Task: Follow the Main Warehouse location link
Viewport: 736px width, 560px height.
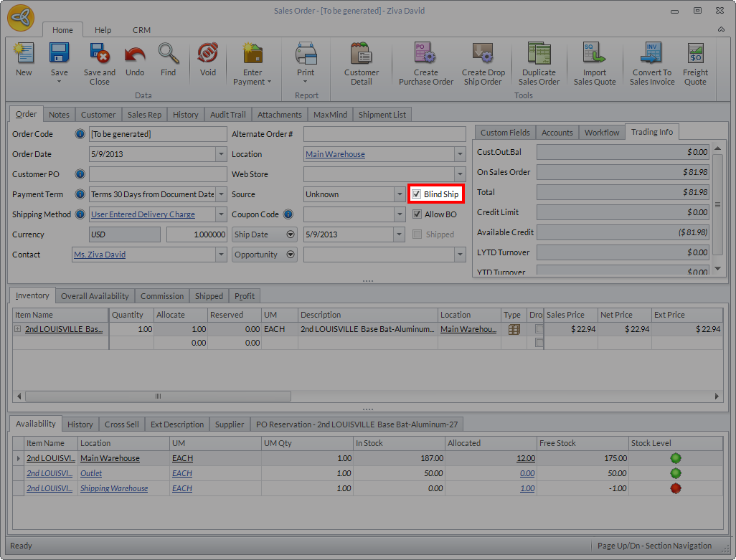Action: click(335, 154)
